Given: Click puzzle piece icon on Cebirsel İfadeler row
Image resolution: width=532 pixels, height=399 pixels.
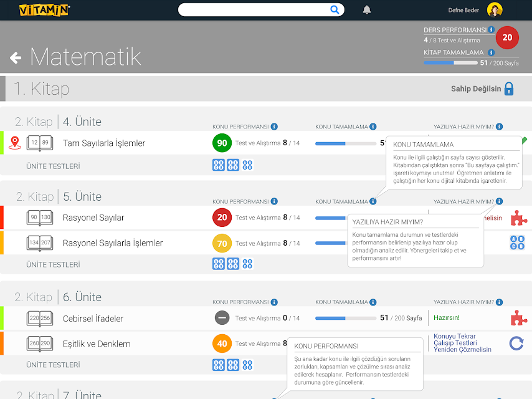Looking at the screenshot, I should click(518, 318).
